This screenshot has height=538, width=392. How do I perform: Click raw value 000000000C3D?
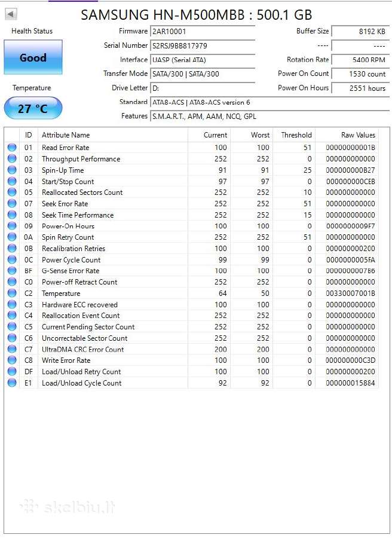[351, 360]
